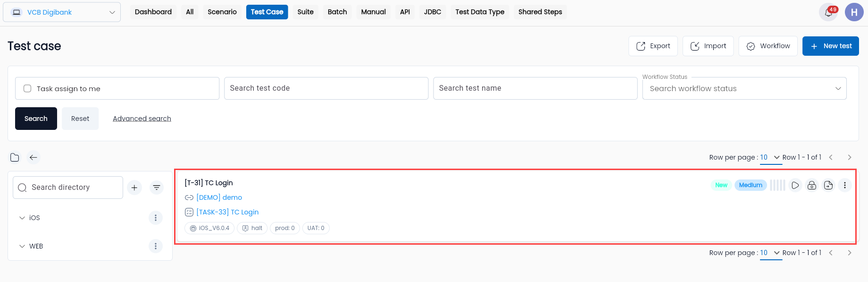The height and width of the screenshot is (282, 868).
Task: Open the three-dot menu for iOS directory
Action: point(156,218)
